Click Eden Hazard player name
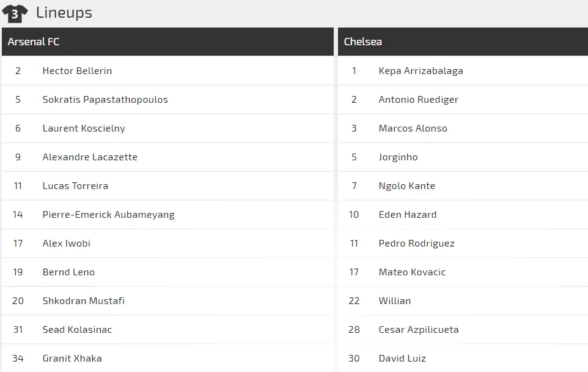The height and width of the screenshot is (372, 588). (407, 215)
